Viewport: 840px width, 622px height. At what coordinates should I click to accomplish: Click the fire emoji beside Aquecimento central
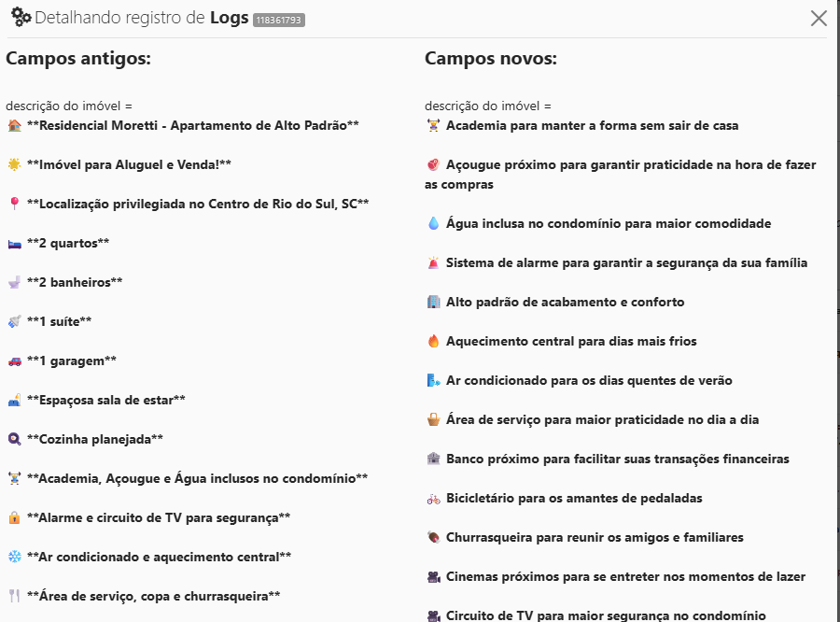(433, 342)
